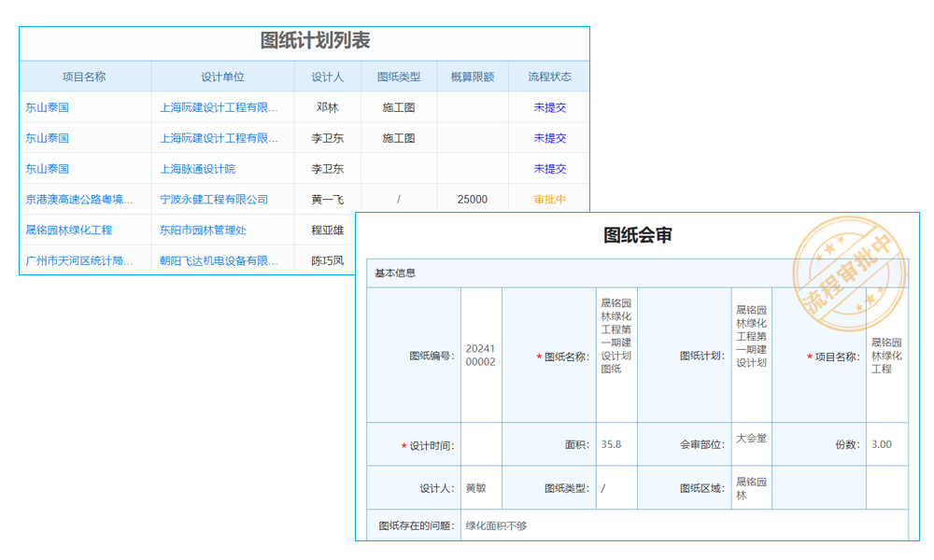Screen dimensions: 934x560
Task: Select the 面积 field showing 35.8
Action: coord(612,444)
